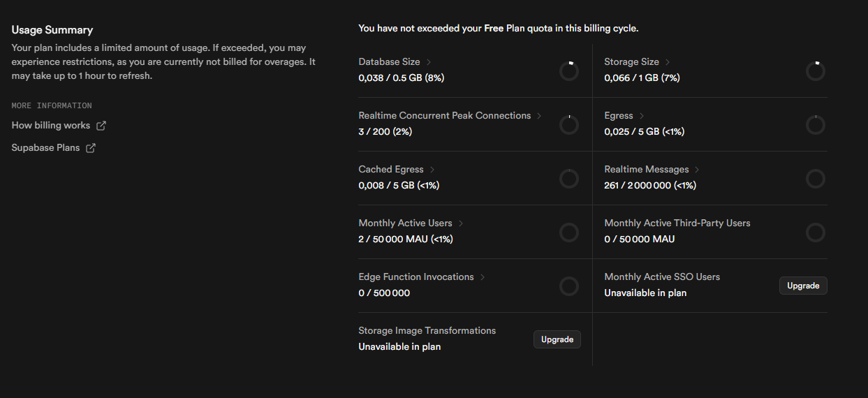Open Monthly Active Users details
868x398 pixels.
[405, 223]
